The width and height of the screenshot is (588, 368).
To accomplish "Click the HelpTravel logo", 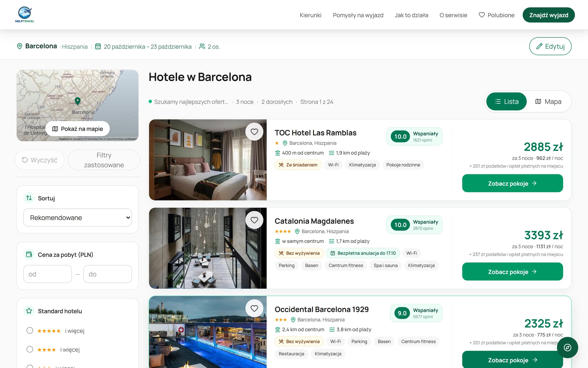I will click(25, 14).
